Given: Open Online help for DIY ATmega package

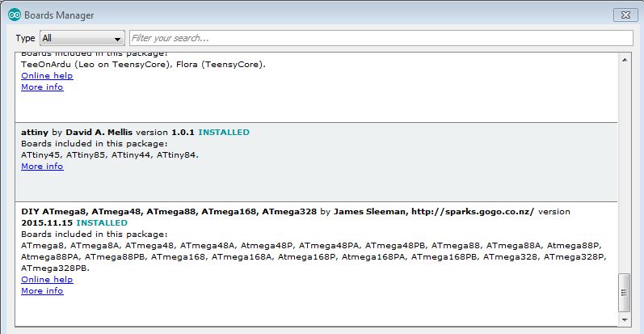Looking at the screenshot, I should pos(47,279).
